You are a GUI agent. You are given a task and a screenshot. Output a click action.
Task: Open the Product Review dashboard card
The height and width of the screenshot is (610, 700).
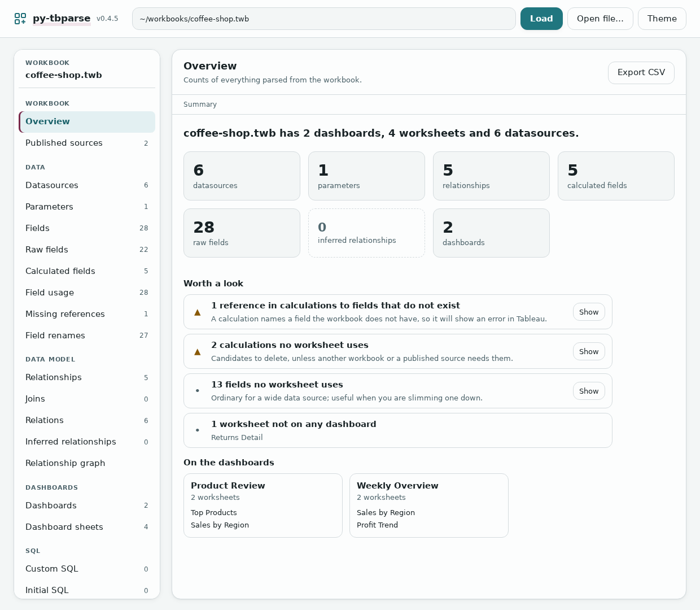[263, 506]
